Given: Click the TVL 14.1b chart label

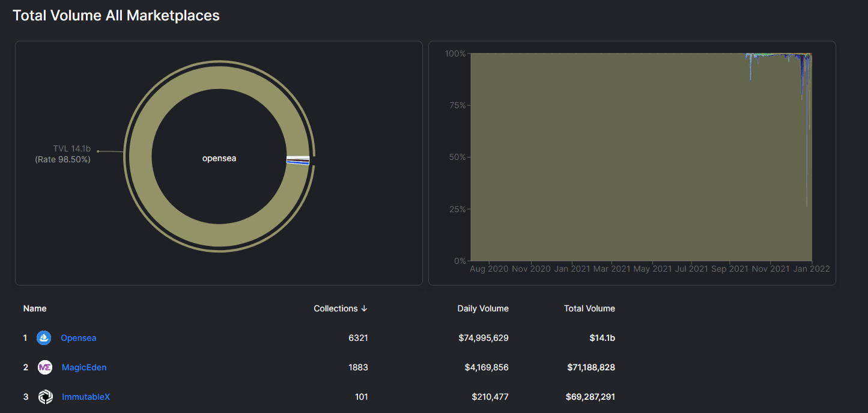Looking at the screenshot, I should tap(71, 148).
